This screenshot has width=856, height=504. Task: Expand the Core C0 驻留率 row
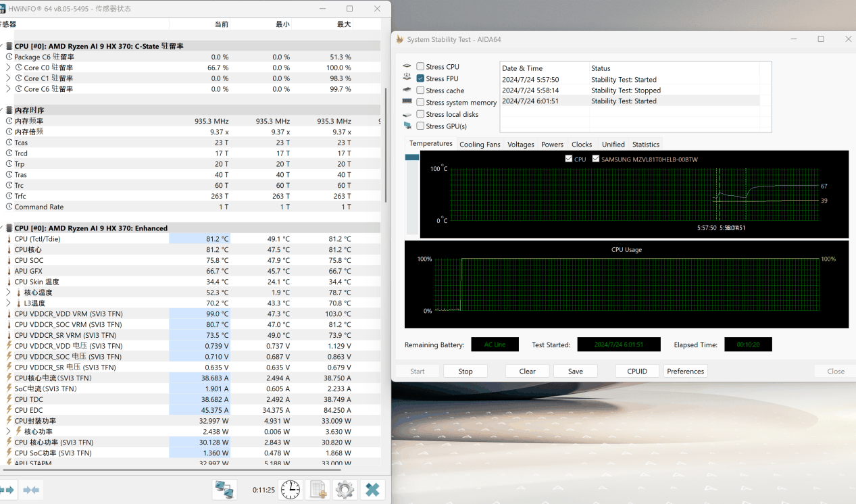9,68
